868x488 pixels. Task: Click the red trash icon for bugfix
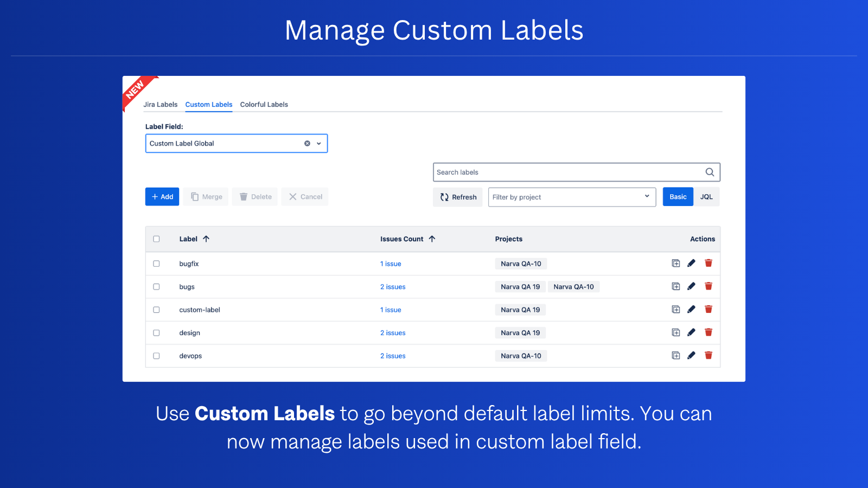coord(709,263)
